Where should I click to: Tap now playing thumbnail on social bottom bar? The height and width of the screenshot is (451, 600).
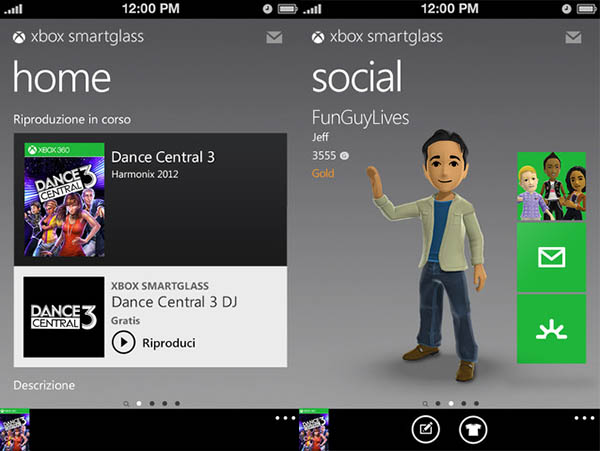coord(313,430)
